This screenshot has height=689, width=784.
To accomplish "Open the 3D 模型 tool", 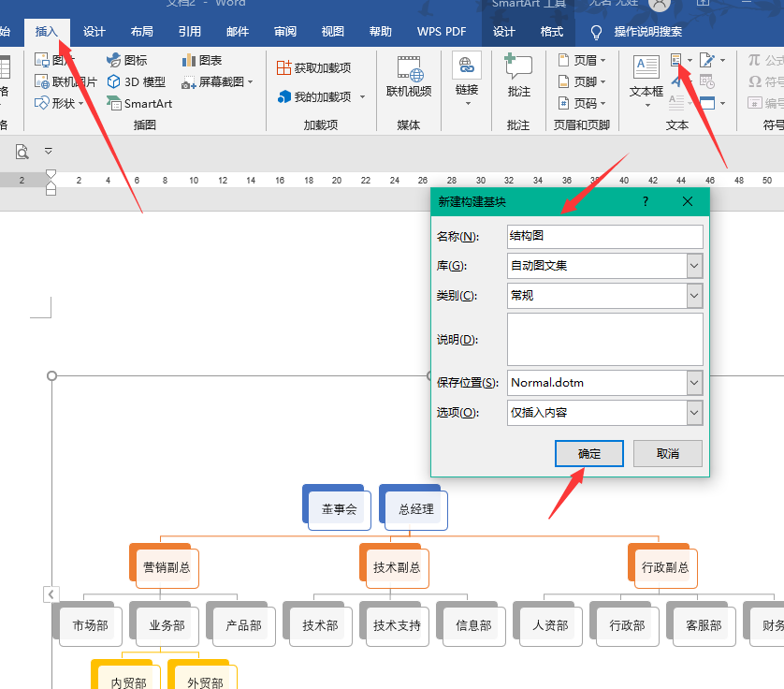I will 136,81.
